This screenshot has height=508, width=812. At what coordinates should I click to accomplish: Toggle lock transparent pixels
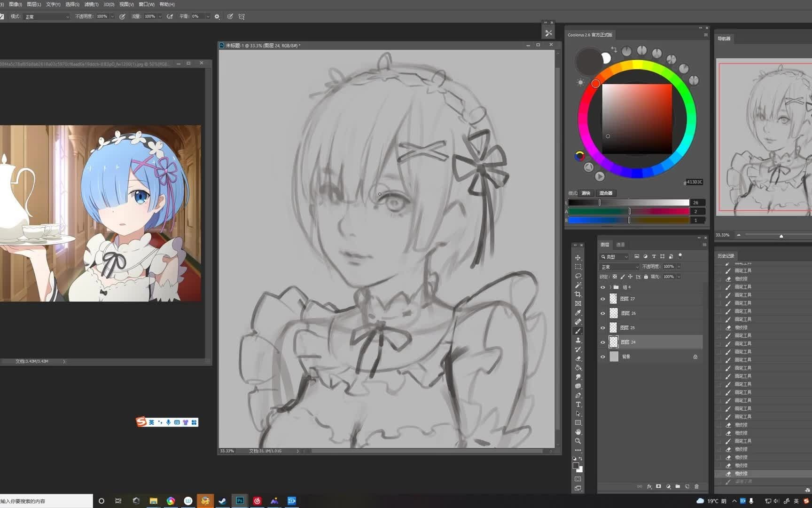615,277
